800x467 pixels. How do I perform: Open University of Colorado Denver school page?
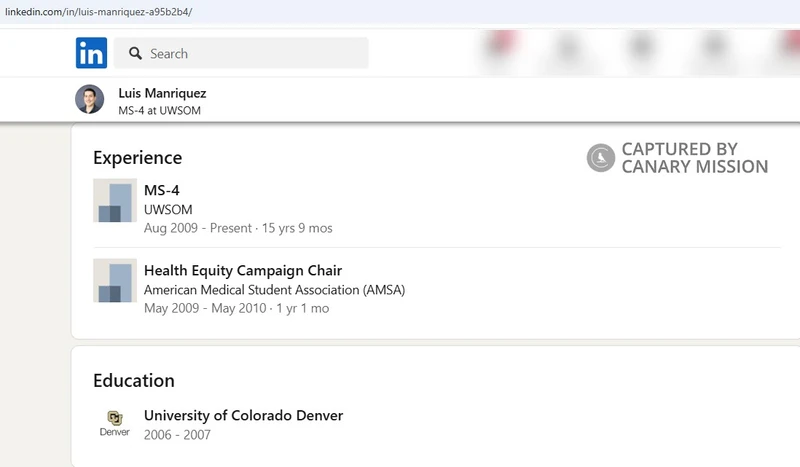243,415
